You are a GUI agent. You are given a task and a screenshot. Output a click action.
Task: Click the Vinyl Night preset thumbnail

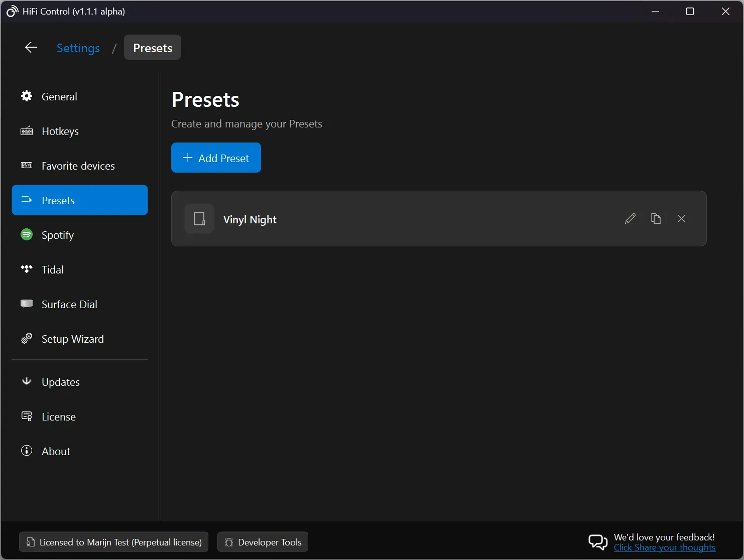tap(199, 218)
